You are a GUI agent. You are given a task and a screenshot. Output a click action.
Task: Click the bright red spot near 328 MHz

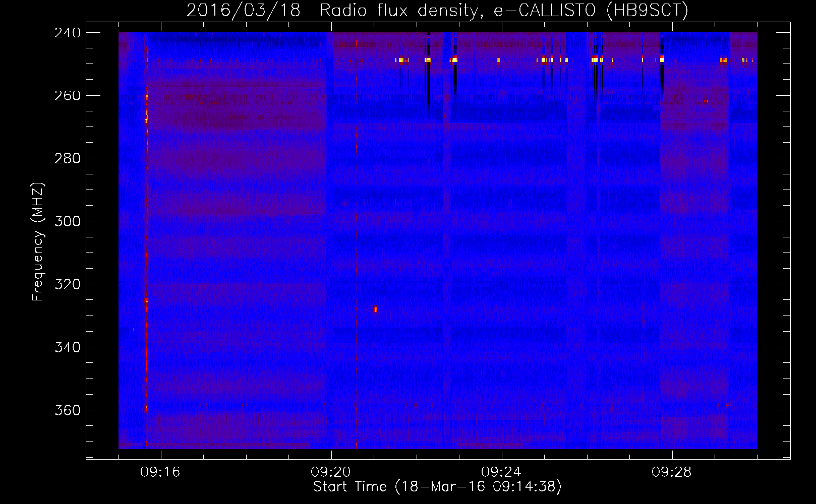[376, 309]
